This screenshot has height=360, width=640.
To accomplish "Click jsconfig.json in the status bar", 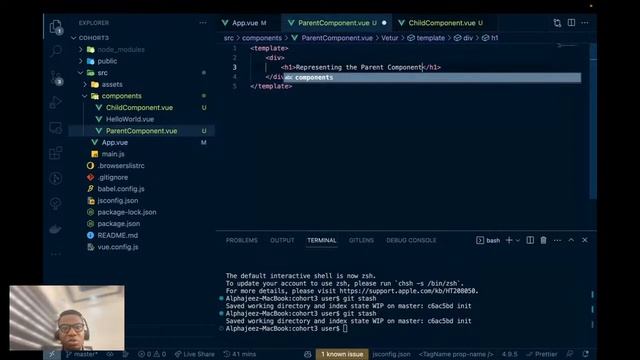I will point(391,354).
